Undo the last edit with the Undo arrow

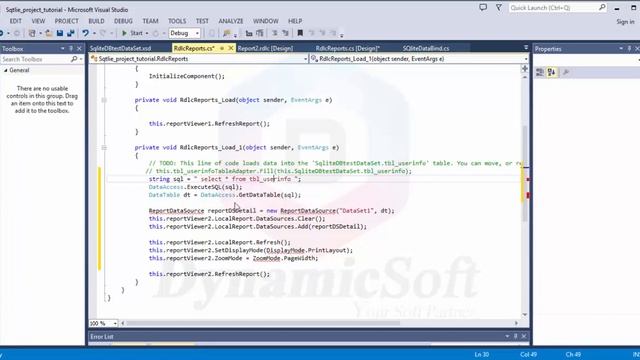coord(85,33)
